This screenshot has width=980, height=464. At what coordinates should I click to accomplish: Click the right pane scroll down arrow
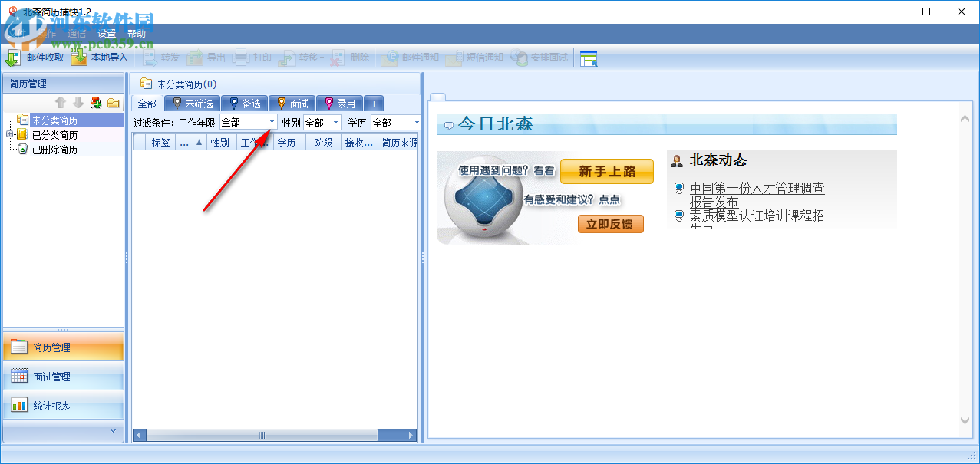click(x=965, y=420)
